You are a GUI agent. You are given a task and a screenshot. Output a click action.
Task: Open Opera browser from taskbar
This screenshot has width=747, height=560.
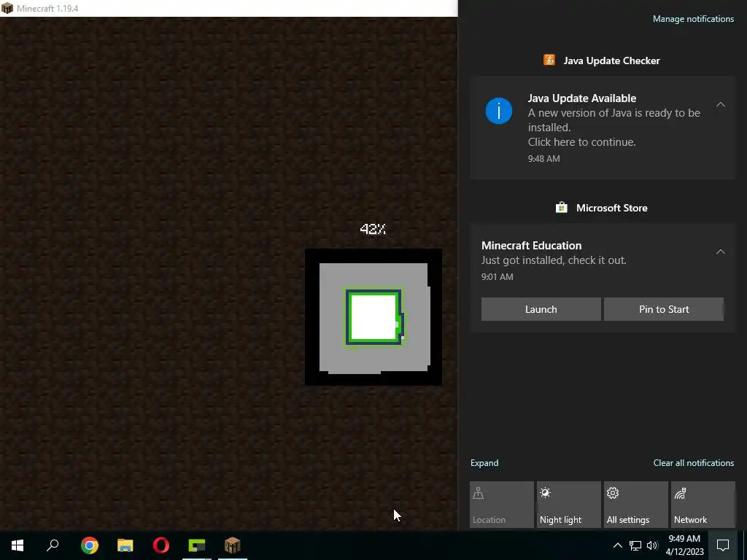click(x=161, y=545)
